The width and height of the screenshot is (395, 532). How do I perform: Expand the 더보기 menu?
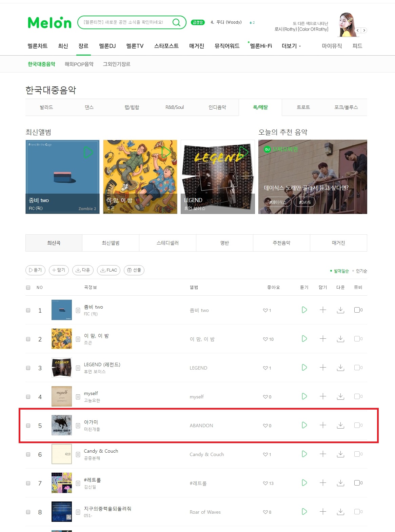[x=291, y=46]
